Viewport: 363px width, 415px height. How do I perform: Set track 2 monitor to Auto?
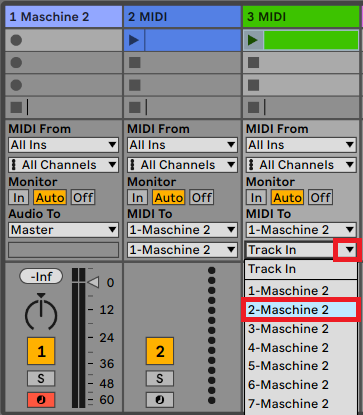point(169,198)
